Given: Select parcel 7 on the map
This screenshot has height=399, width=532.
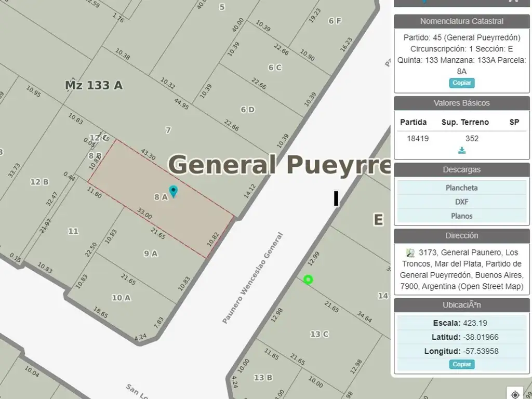Looking at the screenshot, I should tap(168, 130).
